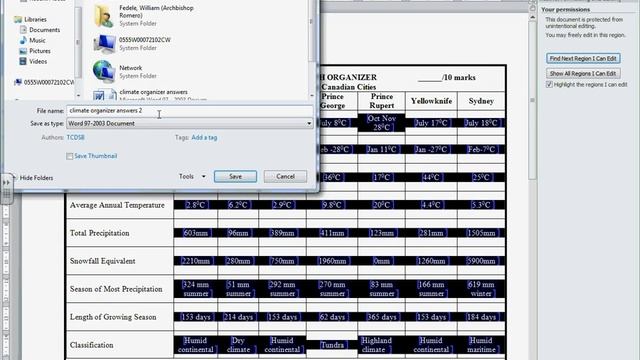Screen dimensions: 640x360
Task: Click the Cancel button
Action: pyautogui.click(x=285, y=176)
